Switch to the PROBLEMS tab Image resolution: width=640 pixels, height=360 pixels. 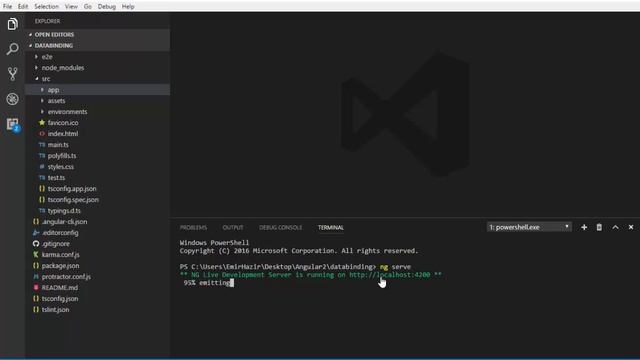(193, 228)
